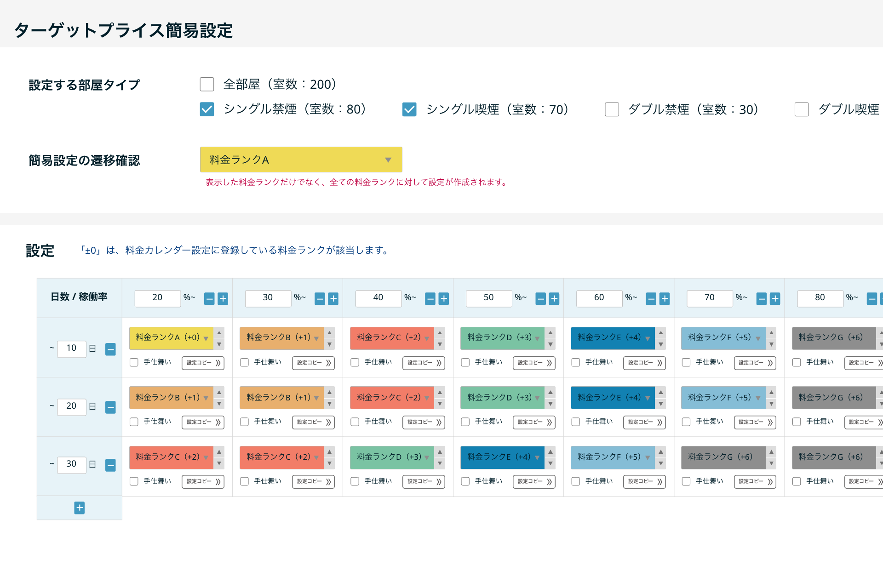Remove the 30日 row with minus icon
The height and width of the screenshot is (588, 883).
pos(110,465)
